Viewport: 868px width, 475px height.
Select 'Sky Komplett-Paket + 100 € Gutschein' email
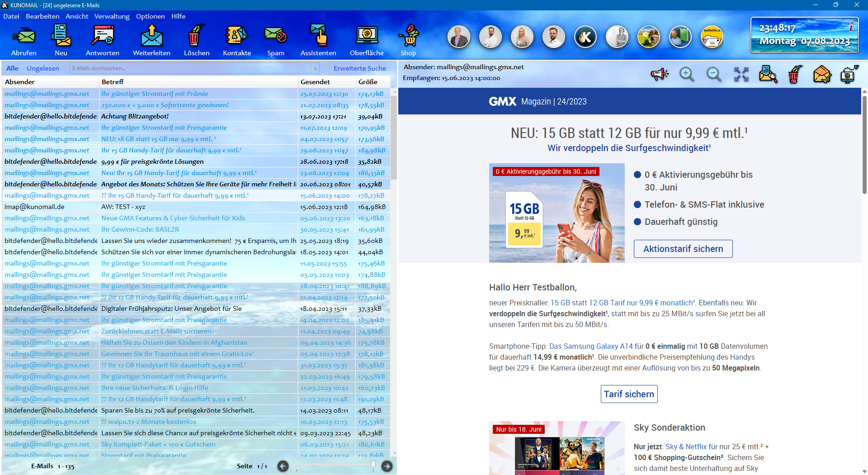pyautogui.click(x=196, y=444)
